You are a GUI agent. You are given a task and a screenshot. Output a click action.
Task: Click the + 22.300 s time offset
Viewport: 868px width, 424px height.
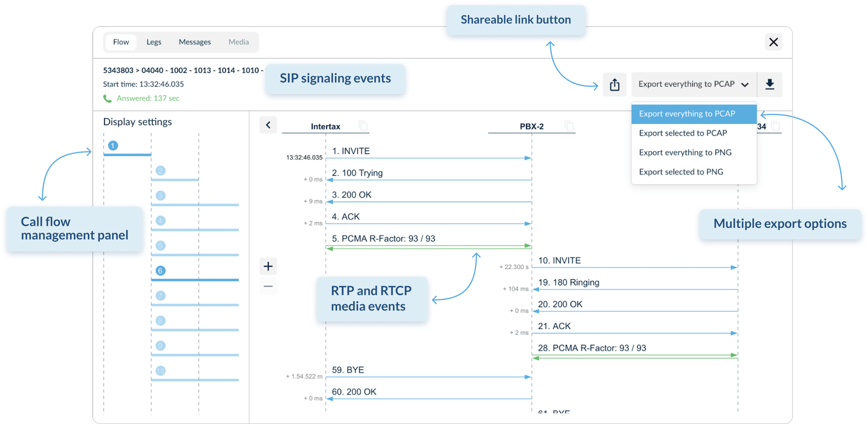tap(514, 267)
